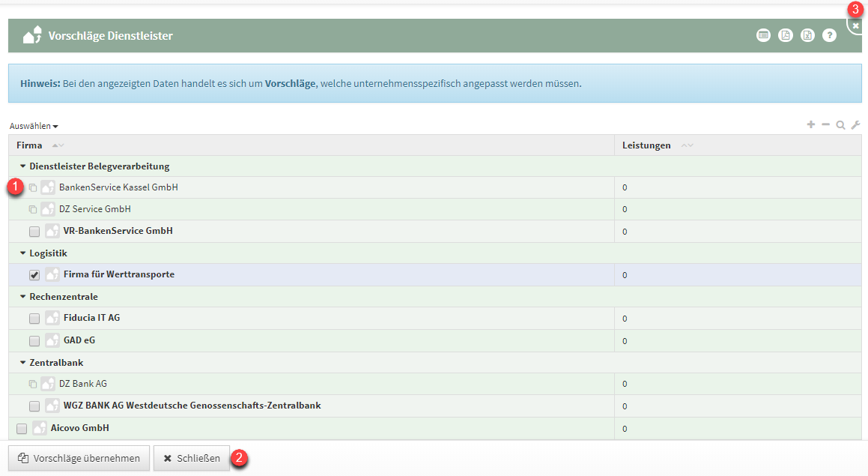
Task: Export the list as PDF
Action: click(x=785, y=35)
